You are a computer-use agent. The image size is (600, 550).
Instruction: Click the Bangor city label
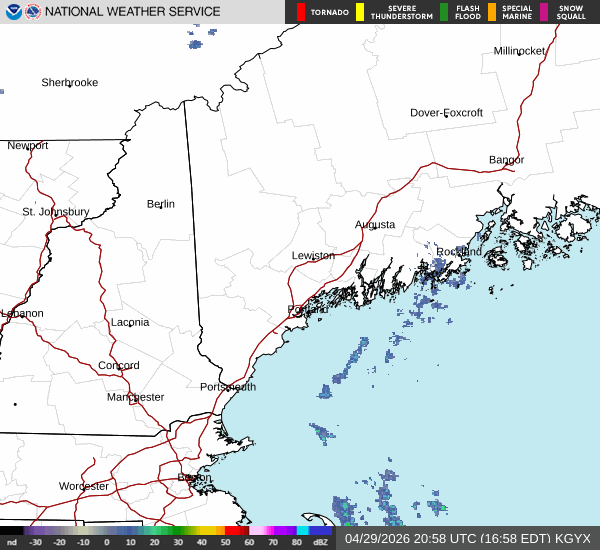coord(507,160)
